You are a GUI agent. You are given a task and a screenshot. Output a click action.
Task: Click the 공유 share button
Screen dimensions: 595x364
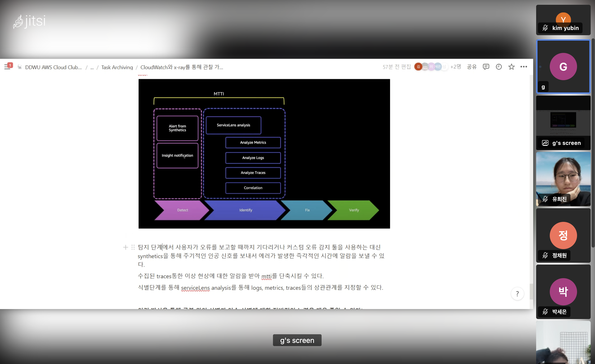point(472,67)
